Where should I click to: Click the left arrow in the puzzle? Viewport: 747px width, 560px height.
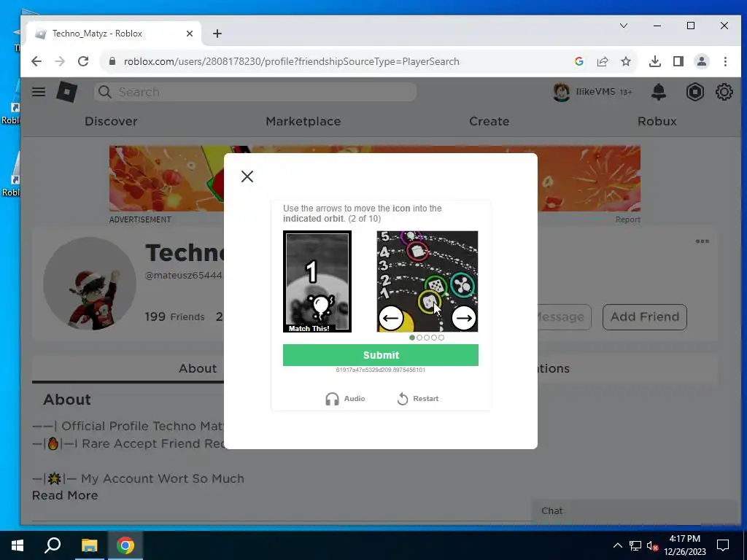pyautogui.click(x=391, y=318)
